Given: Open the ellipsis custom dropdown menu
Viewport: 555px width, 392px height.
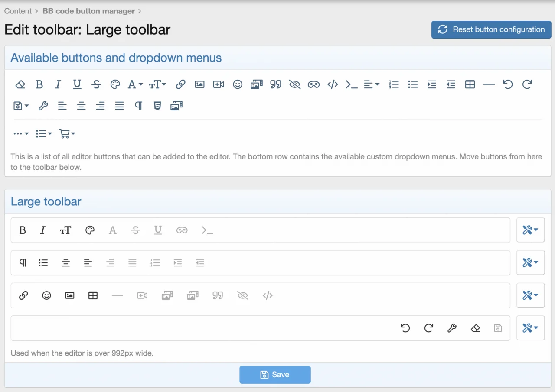Looking at the screenshot, I should pyautogui.click(x=21, y=134).
